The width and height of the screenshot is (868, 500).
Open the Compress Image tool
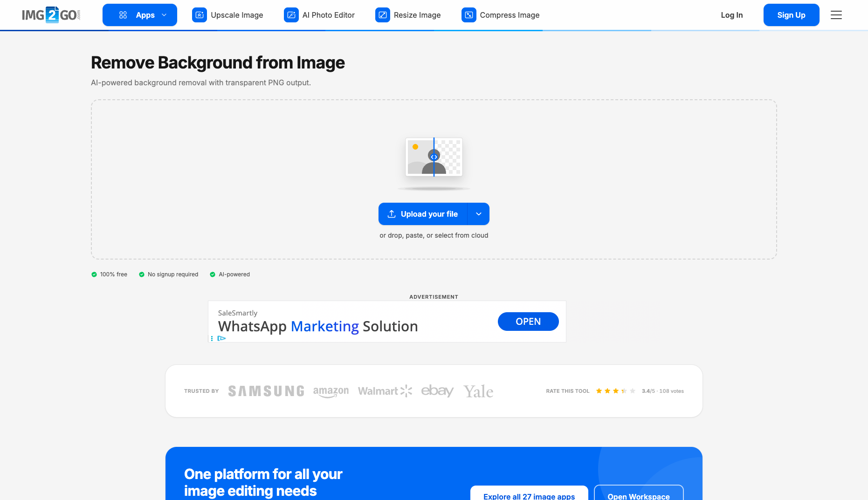(501, 15)
